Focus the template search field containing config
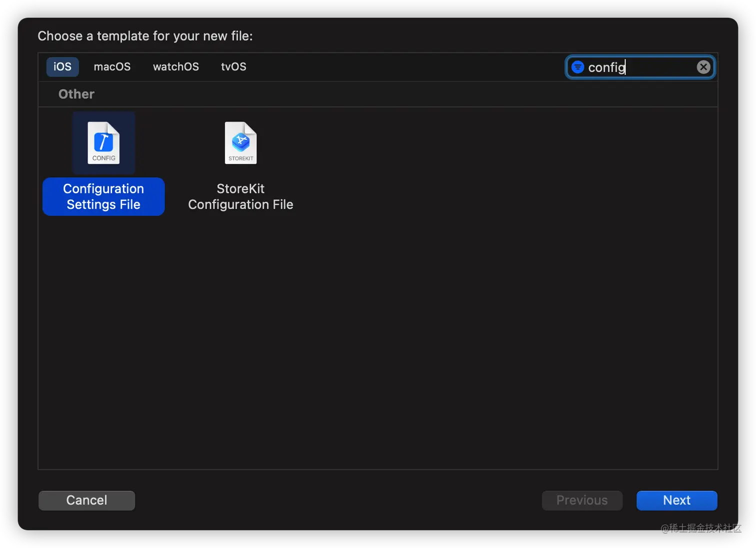The image size is (756, 548). (x=640, y=67)
